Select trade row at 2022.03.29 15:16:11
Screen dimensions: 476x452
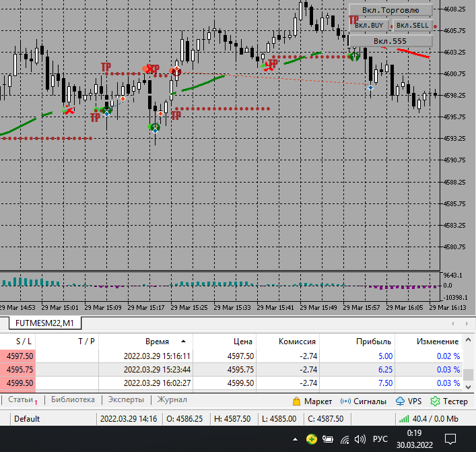point(231,356)
